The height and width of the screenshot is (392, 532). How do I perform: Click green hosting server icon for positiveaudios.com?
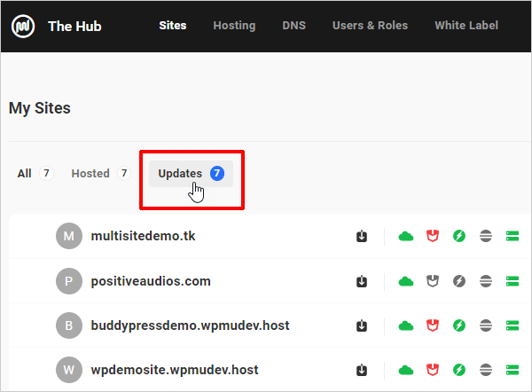point(512,281)
